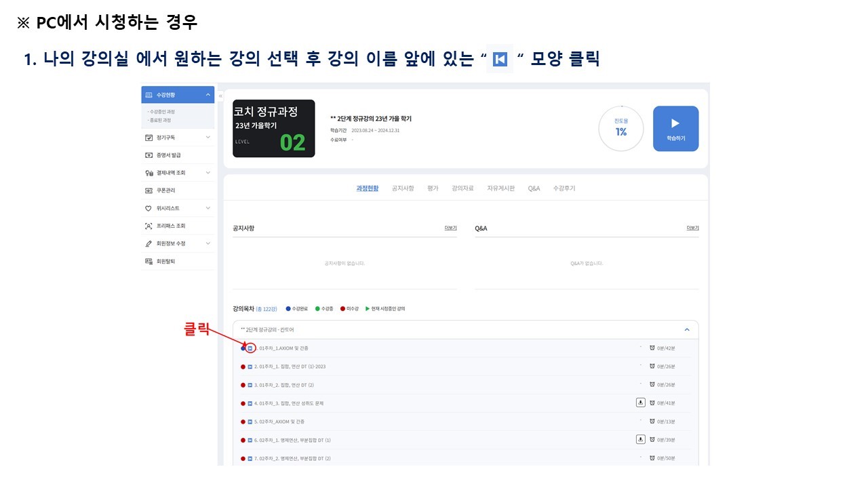Expand the 회원정보 수정 submenu chevron
Viewport: 868px width, 488px height.
[208, 243]
